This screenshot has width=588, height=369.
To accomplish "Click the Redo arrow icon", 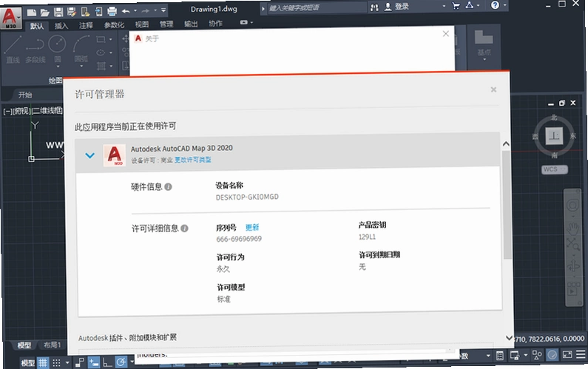I will coord(146,11).
